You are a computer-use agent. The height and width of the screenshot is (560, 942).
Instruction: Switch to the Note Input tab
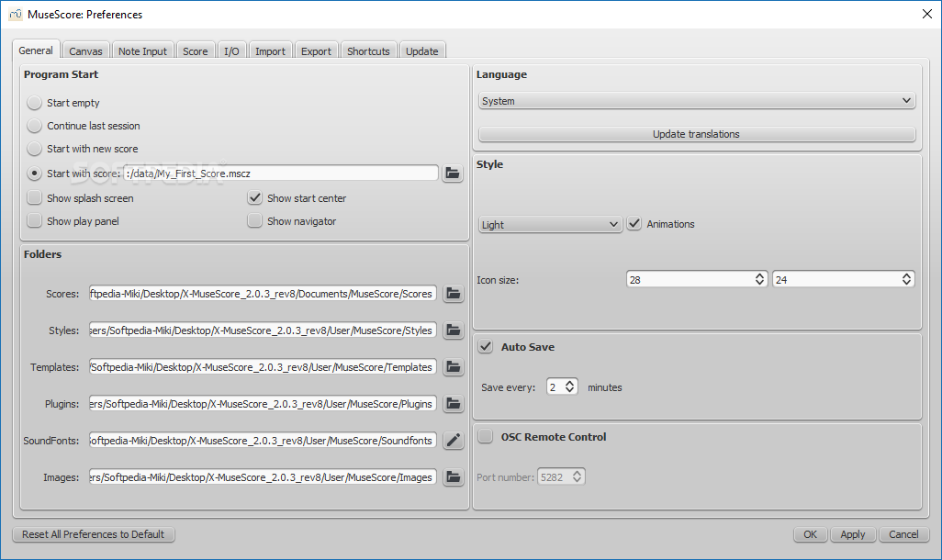pyautogui.click(x=142, y=51)
